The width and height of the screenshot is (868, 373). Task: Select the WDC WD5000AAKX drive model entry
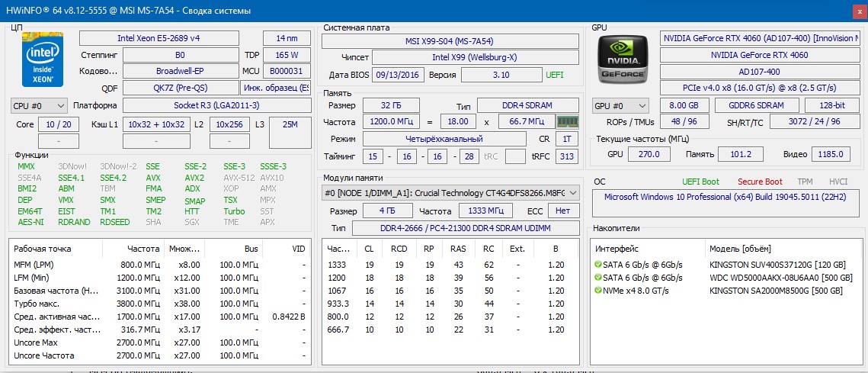(776, 278)
